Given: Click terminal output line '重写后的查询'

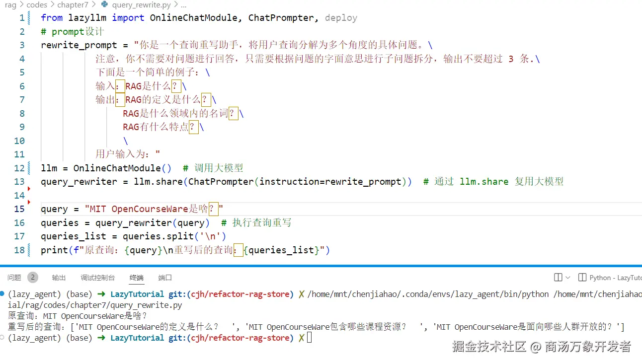Looking at the screenshot, I should (x=316, y=327).
